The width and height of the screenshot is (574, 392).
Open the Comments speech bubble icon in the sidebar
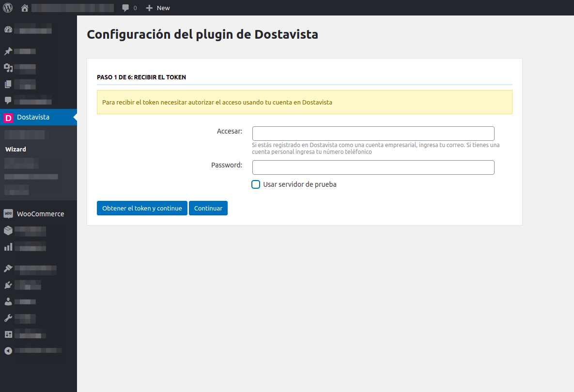pyautogui.click(x=8, y=101)
